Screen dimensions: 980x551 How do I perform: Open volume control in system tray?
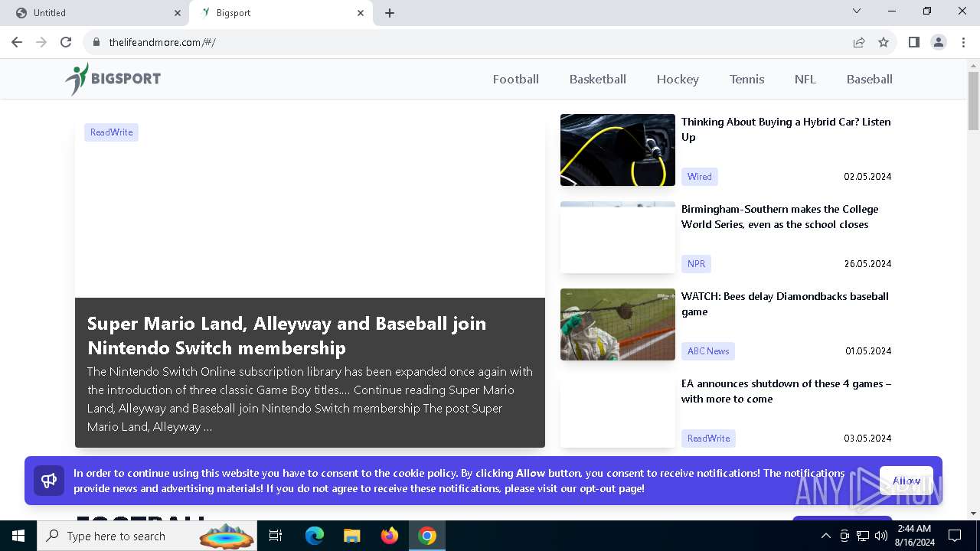881,536
